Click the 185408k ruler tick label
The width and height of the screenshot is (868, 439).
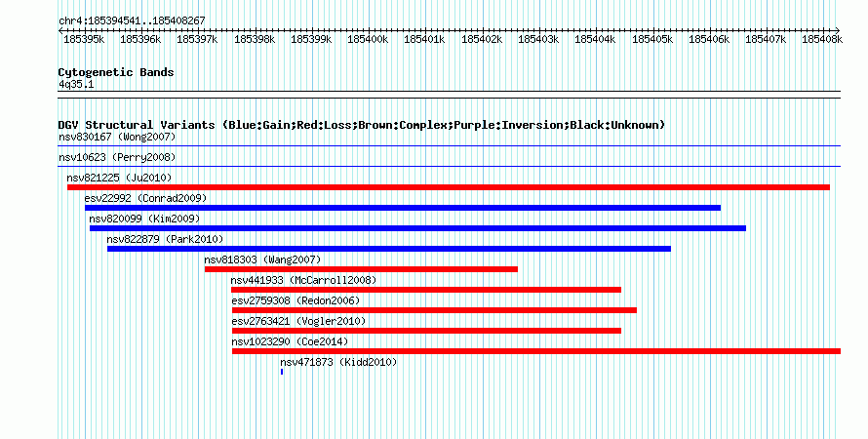click(x=822, y=39)
